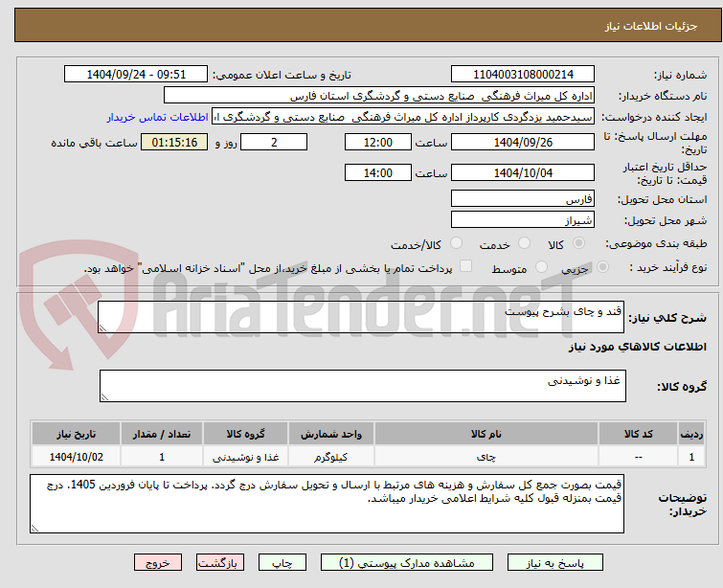This screenshot has width=723, height=588.
Task: Click the غذا و نوشیدنی table cell
Action: 246,457
